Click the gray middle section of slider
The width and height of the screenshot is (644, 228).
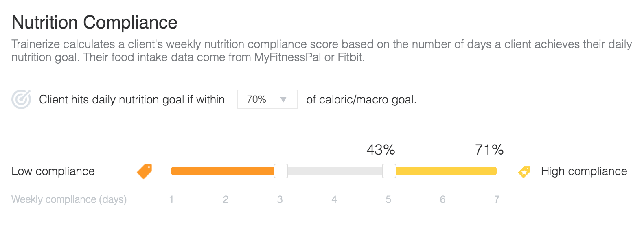pos(335,171)
